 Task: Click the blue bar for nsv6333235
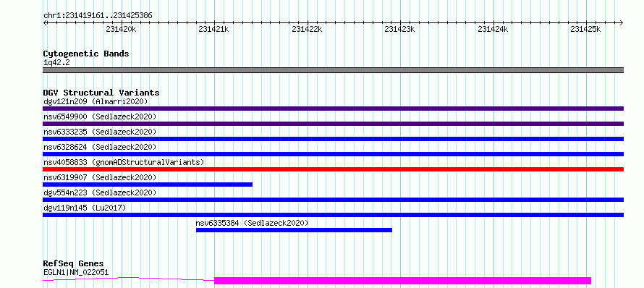[334, 139]
